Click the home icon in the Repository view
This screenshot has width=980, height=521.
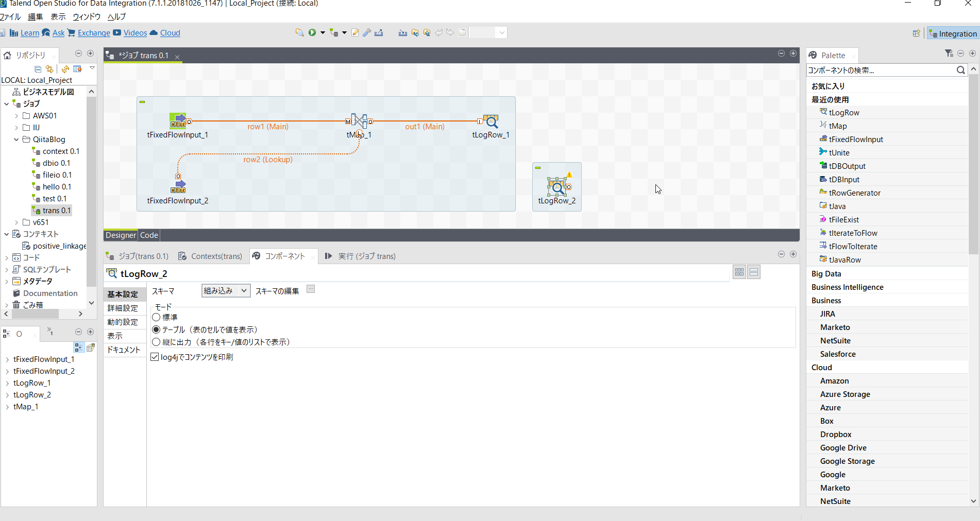pyautogui.click(x=7, y=55)
